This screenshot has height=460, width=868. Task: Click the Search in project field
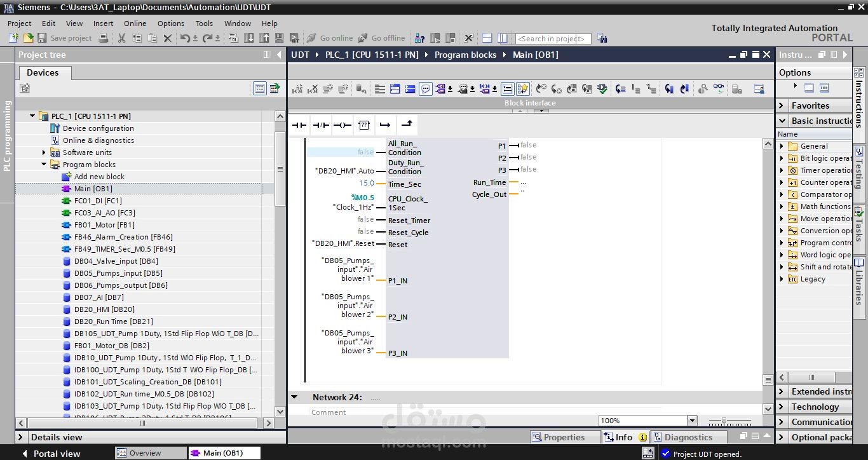pyautogui.click(x=552, y=38)
